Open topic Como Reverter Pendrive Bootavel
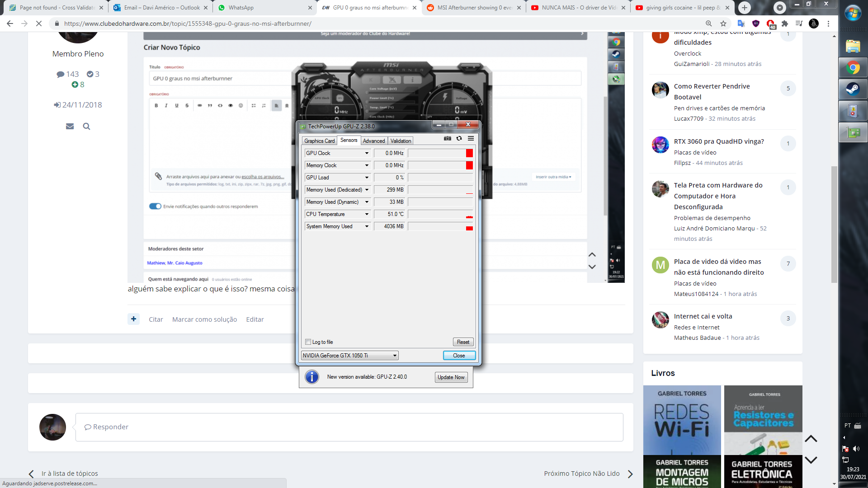Image resolution: width=868 pixels, height=488 pixels. [x=712, y=92]
